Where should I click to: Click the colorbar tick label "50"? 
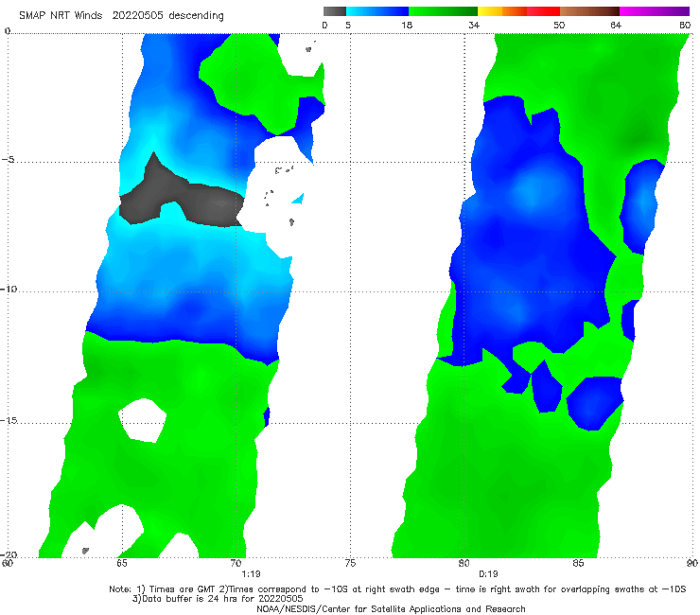[x=559, y=26]
